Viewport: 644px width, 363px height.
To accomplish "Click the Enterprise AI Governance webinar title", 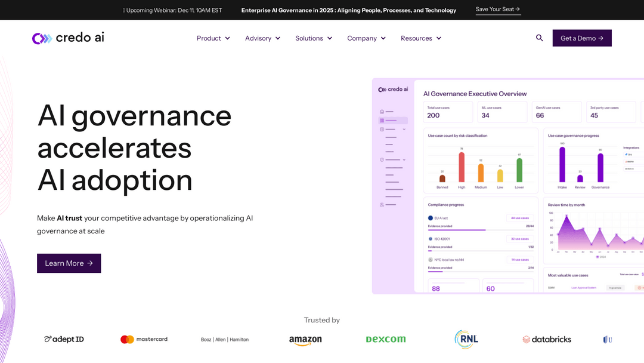I will pos(349,10).
